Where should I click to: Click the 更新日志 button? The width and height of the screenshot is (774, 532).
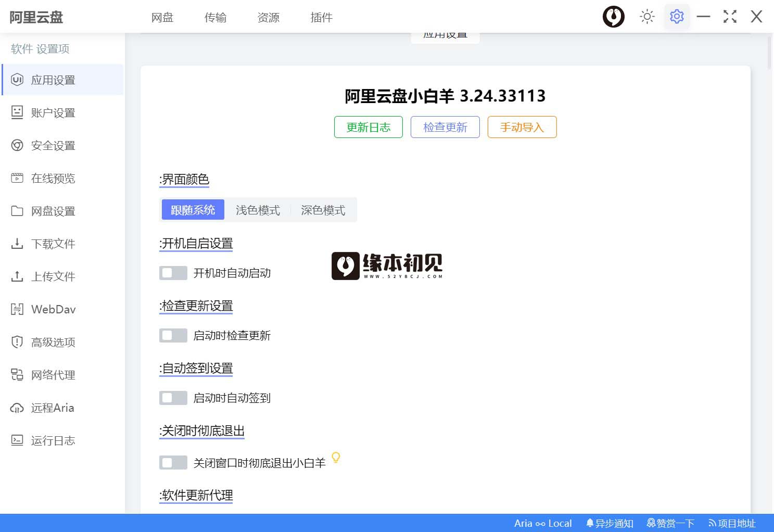[369, 127]
